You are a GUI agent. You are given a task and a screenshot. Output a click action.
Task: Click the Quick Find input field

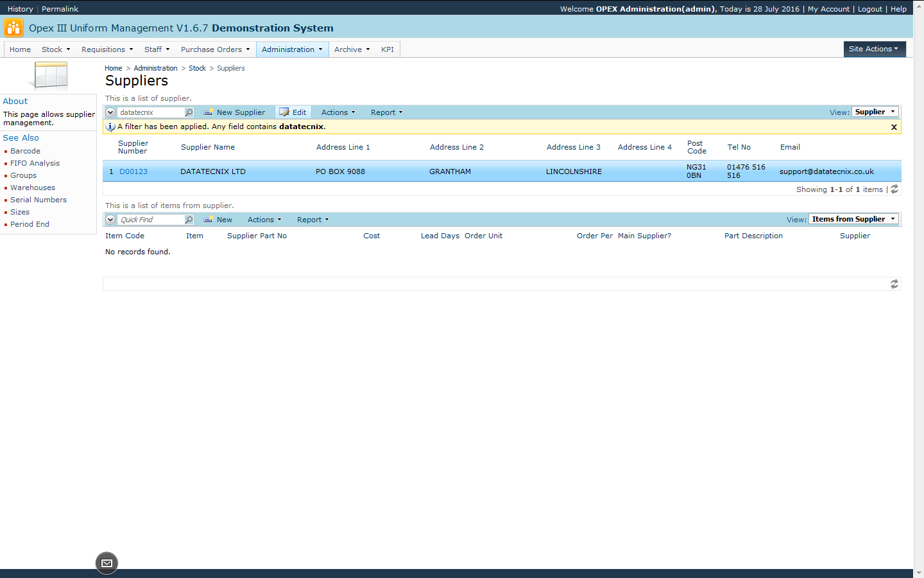[x=151, y=220]
